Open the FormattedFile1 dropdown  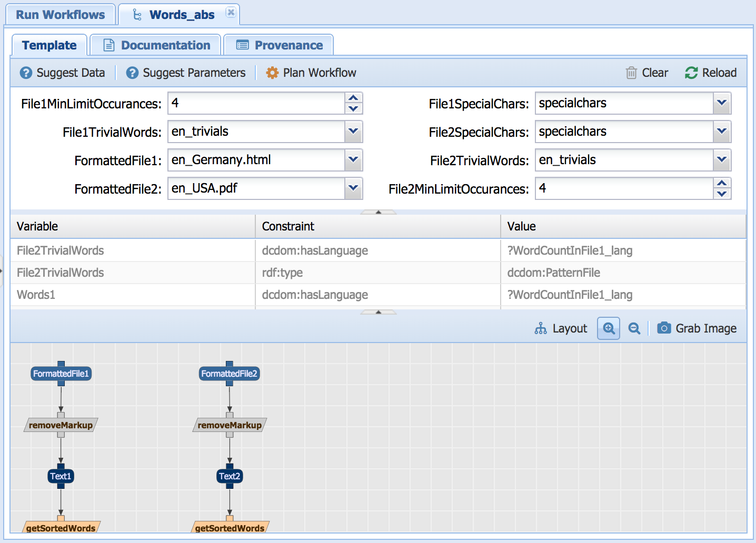coord(353,160)
